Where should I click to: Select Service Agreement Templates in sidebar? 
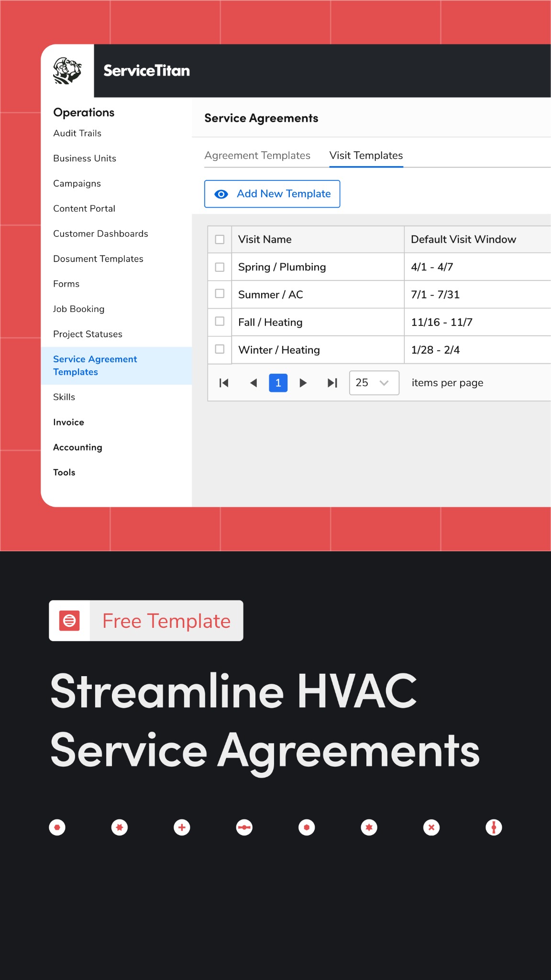click(x=116, y=366)
